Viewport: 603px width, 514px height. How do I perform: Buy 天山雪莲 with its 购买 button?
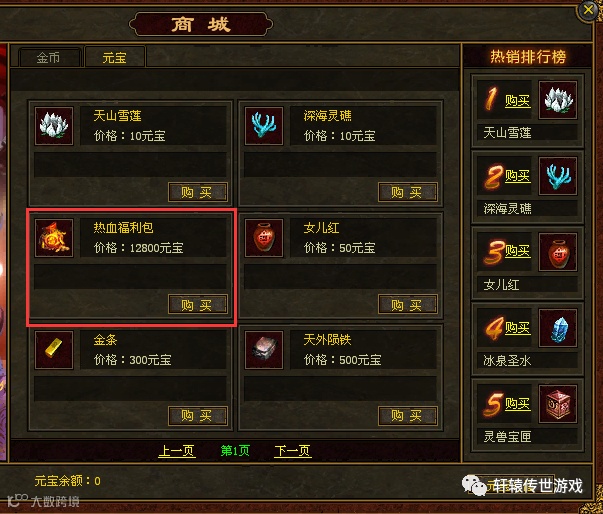(198, 192)
